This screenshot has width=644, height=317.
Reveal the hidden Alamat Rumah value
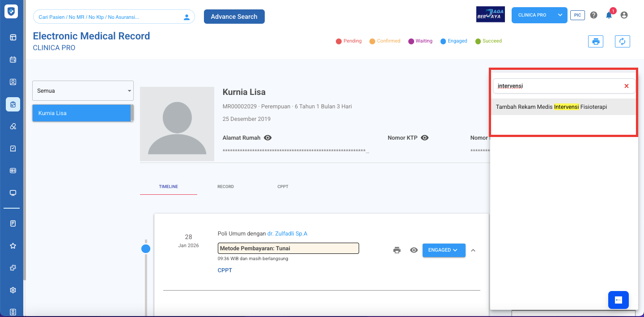coord(267,138)
